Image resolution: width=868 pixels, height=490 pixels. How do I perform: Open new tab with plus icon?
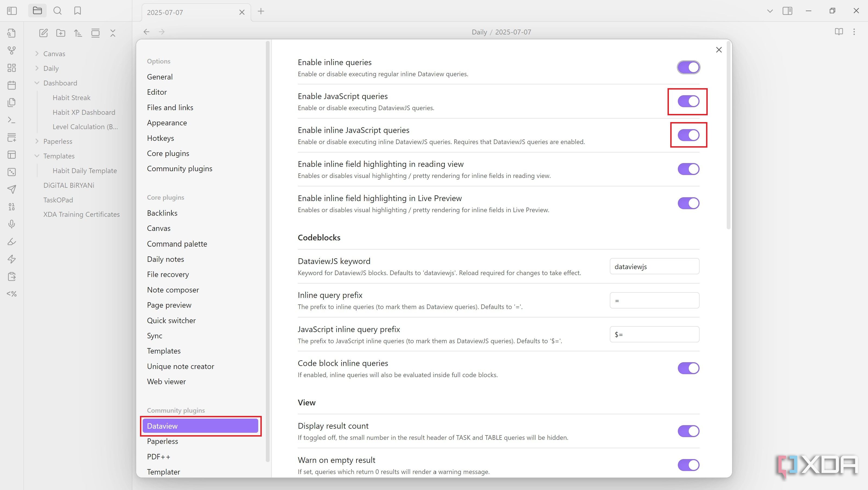coord(261,11)
